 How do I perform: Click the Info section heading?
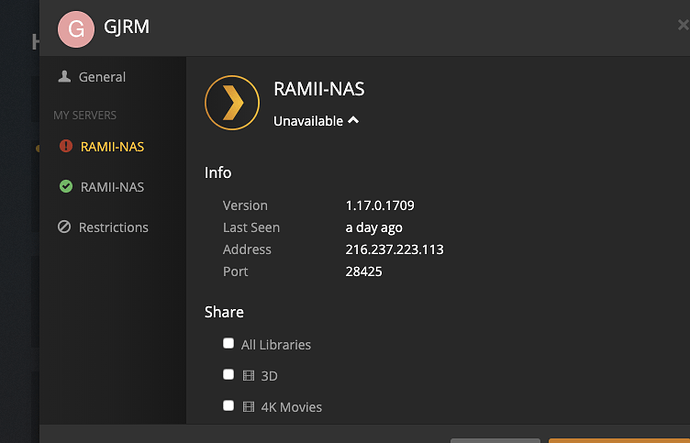[x=218, y=172]
